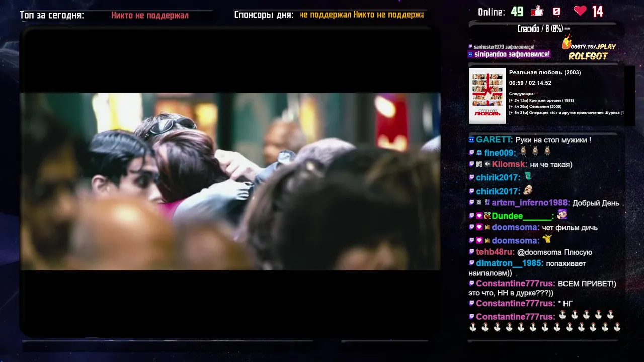
Task: Click the blue badge beside sinipandoo
Action: click(x=471, y=54)
